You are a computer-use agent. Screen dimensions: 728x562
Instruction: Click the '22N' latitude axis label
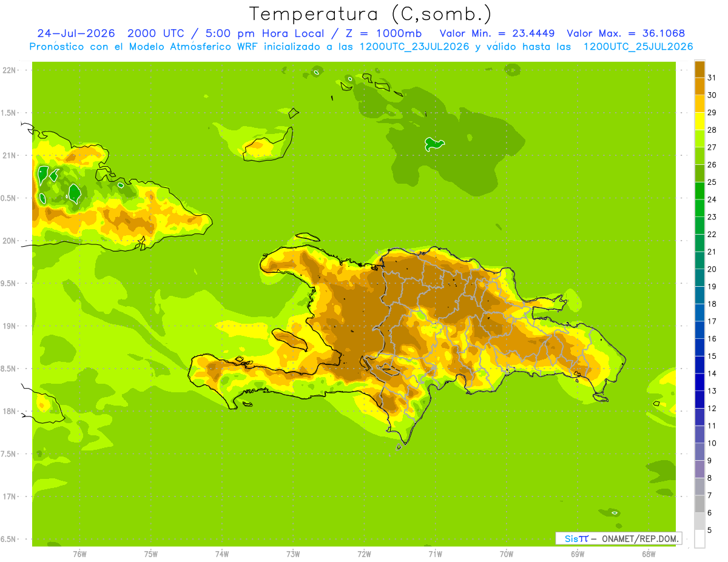[x=10, y=70]
